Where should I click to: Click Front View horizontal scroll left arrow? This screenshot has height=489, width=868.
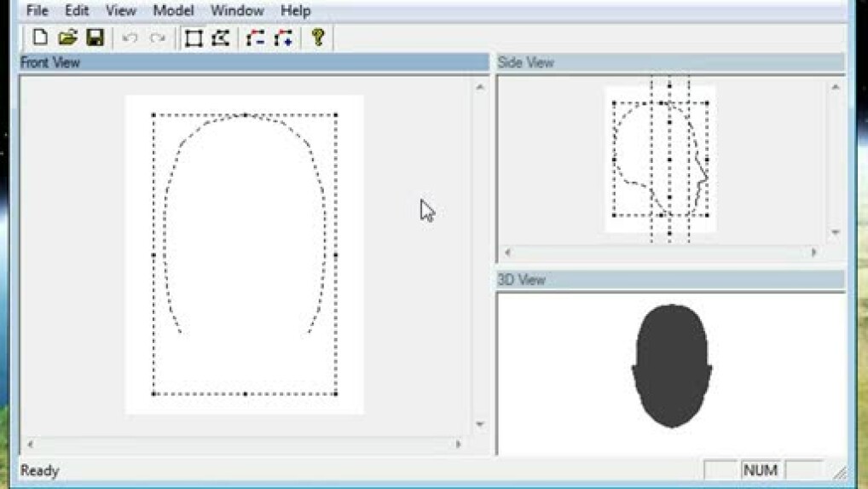click(31, 444)
